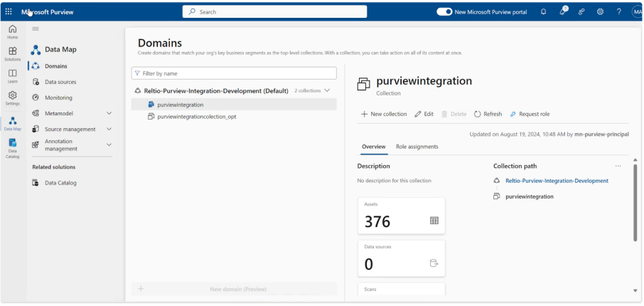Click the New collection button
Image resolution: width=644 pixels, height=306 pixels.
[384, 114]
